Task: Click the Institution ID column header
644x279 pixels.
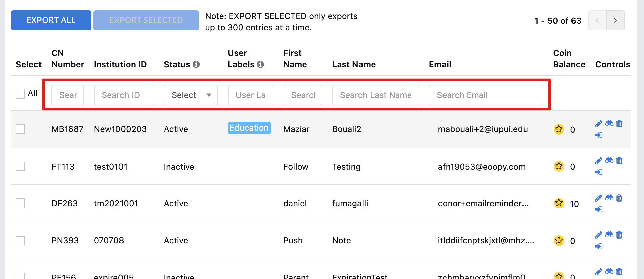Action: pyautogui.click(x=120, y=64)
